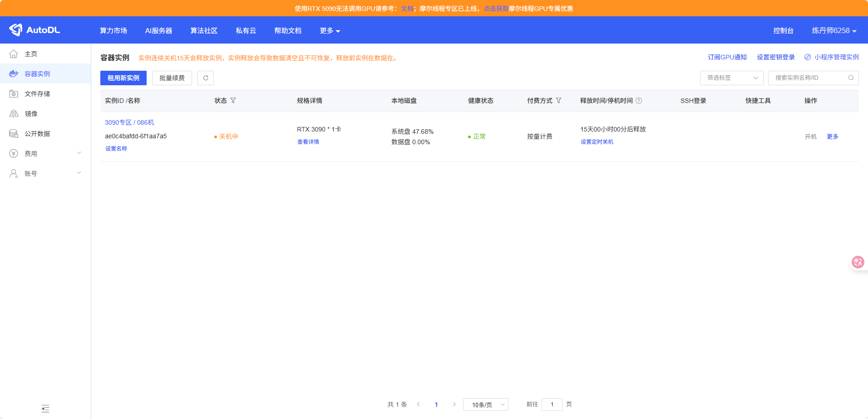The height and width of the screenshot is (419, 868).
Task: Expand the 账号 sidebar section
Action: pyautogui.click(x=45, y=174)
